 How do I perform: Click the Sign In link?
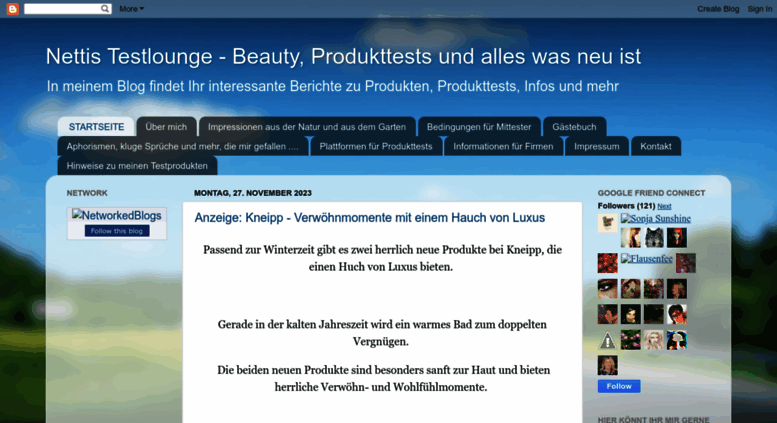pyautogui.click(x=759, y=8)
